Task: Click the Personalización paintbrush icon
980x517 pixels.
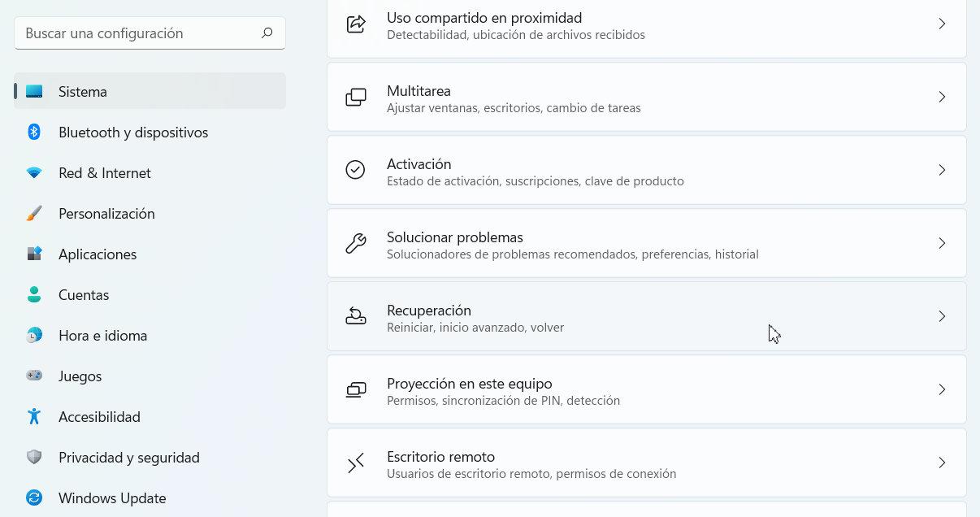Action: click(x=34, y=214)
